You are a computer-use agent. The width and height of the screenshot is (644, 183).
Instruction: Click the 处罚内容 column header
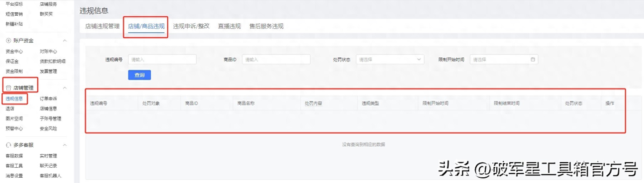click(x=313, y=103)
